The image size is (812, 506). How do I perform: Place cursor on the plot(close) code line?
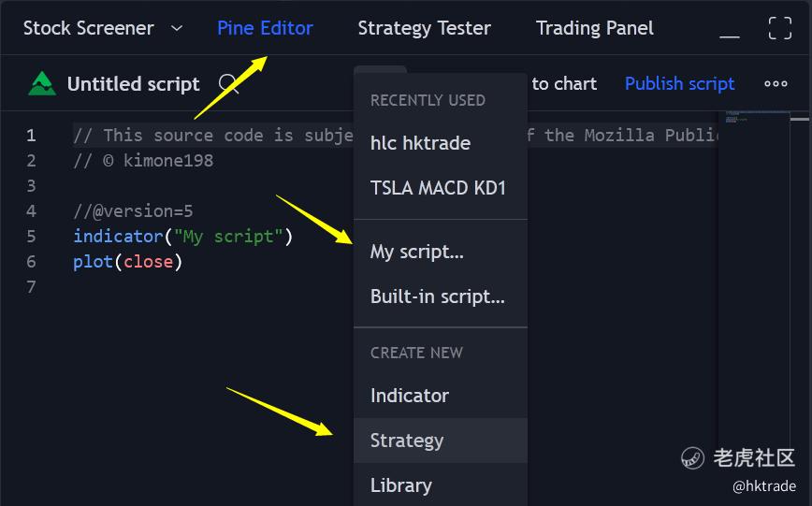pos(127,262)
